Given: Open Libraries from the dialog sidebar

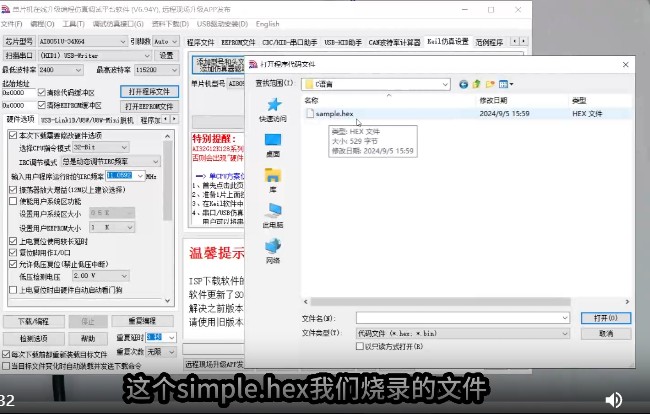Looking at the screenshot, I should coord(273,180).
